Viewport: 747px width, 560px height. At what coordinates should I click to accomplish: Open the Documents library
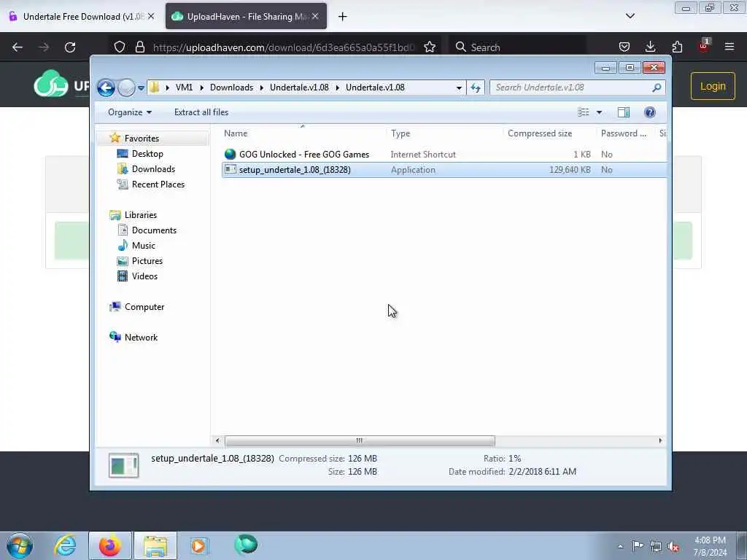pos(154,230)
